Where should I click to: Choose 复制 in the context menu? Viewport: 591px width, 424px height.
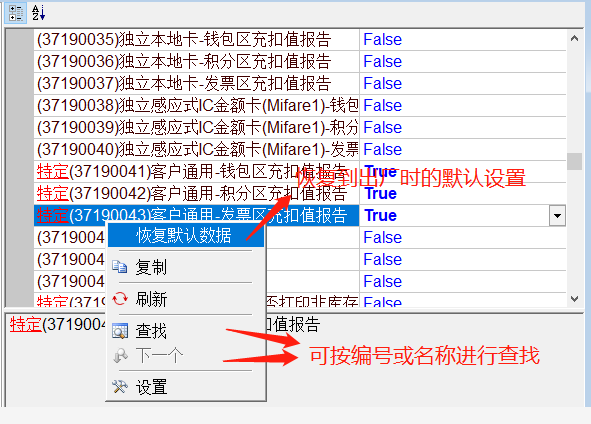pyautogui.click(x=151, y=267)
